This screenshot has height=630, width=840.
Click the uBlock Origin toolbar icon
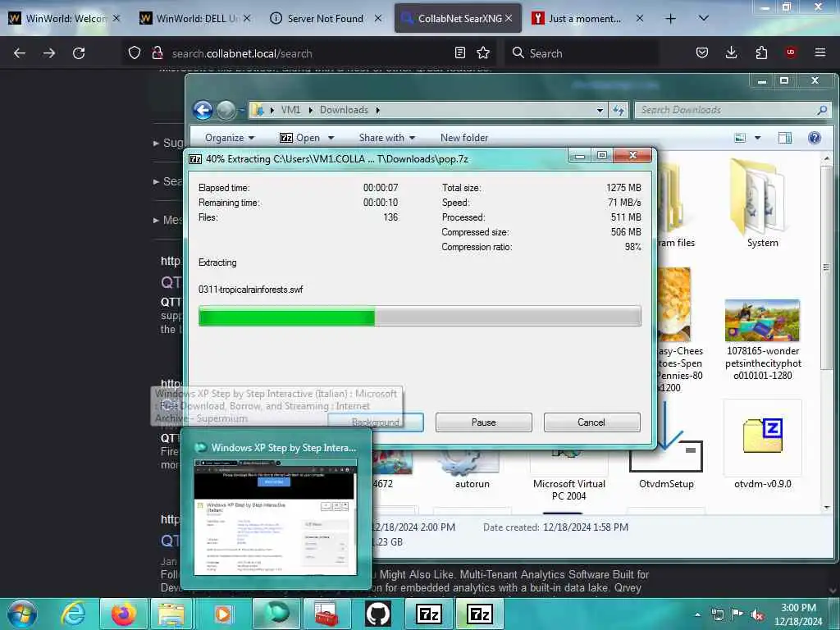pyautogui.click(x=791, y=52)
